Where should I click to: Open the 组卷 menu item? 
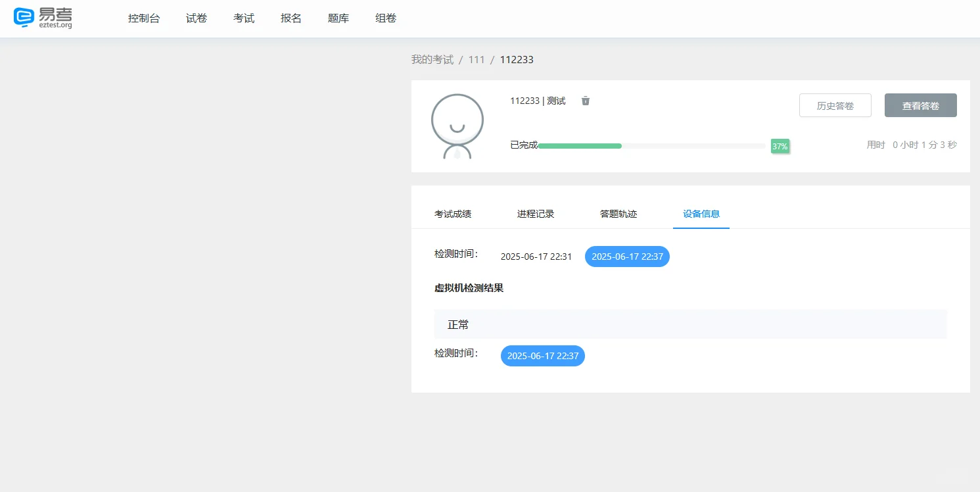point(385,18)
